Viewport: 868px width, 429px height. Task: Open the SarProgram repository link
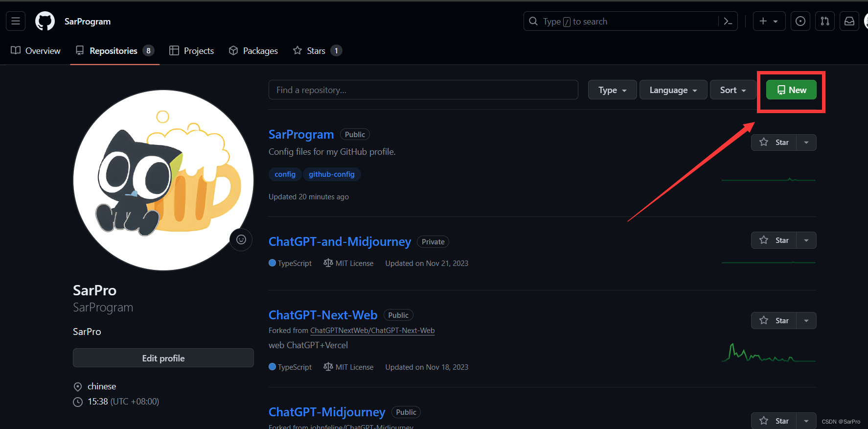click(301, 134)
